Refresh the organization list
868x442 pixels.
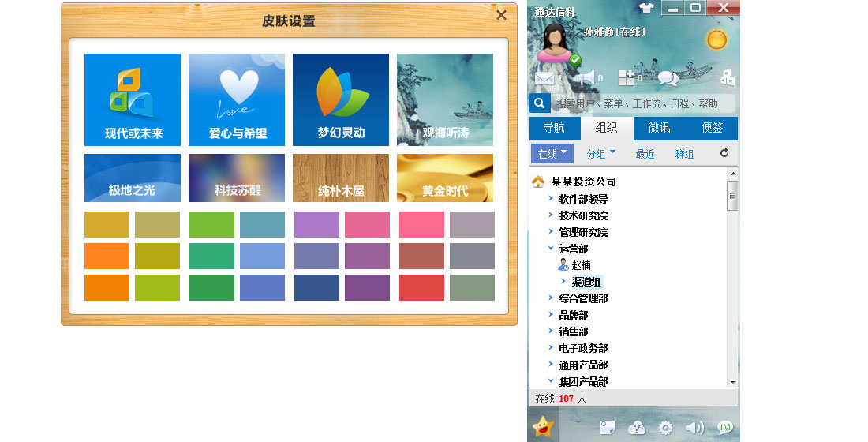click(x=724, y=153)
